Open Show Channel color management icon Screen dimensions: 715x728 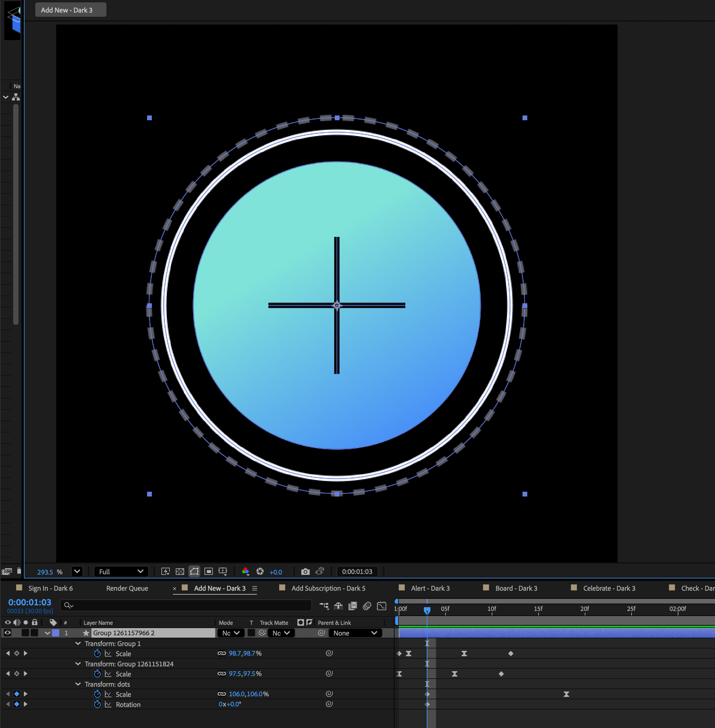(246, 572)
